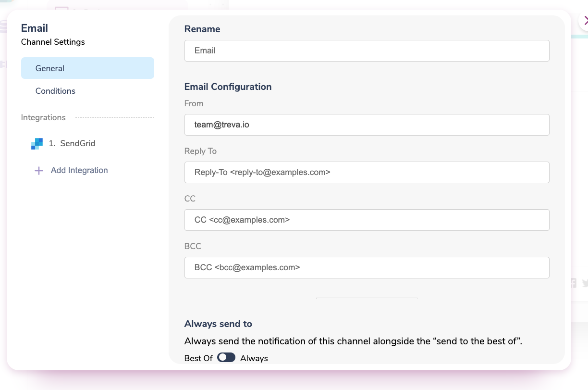The height and width of the screenshot is (390, 588).
Task: Click the SendGrid integration logo
Action: (x=37, y=143)
